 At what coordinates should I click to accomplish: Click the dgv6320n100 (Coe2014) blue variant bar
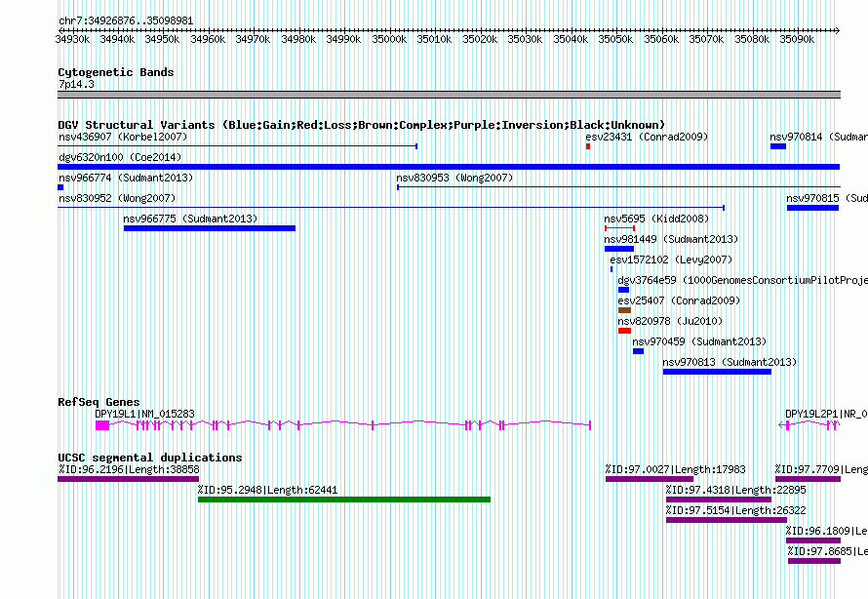tap(449, 167)
